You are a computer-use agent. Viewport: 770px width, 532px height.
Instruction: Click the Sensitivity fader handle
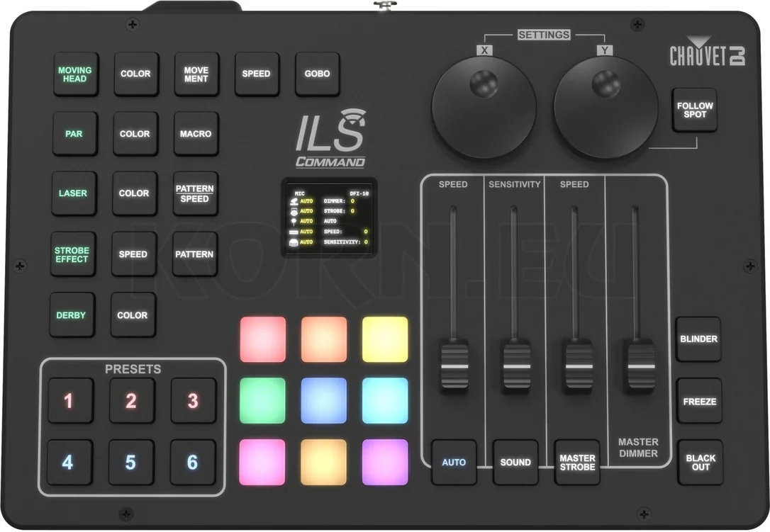(517, 366)
